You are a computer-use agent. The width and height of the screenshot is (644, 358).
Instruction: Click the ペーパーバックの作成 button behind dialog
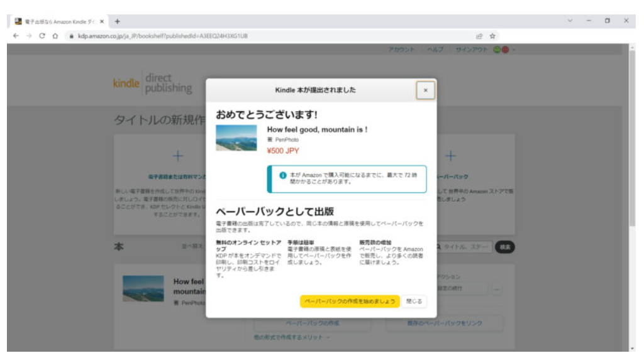tap(313, 323)
